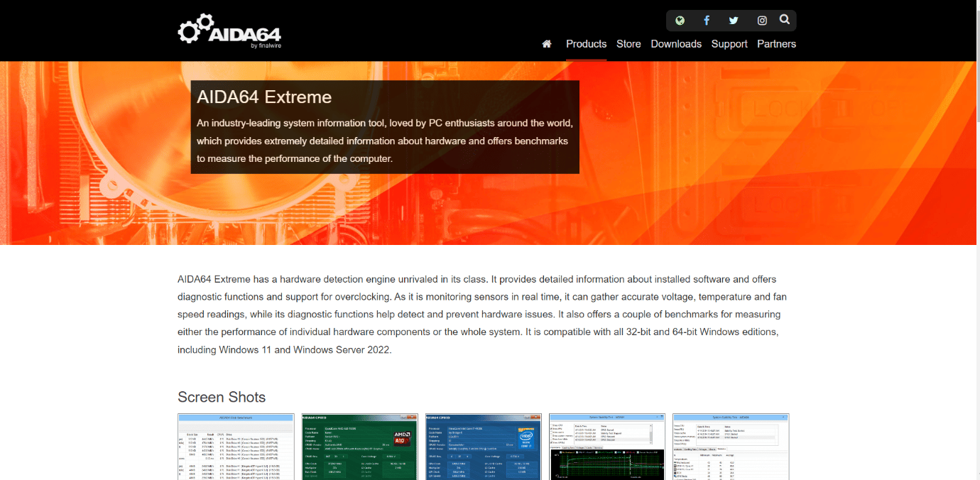
Task: Open the Products menu
Action: pos(586,44)
